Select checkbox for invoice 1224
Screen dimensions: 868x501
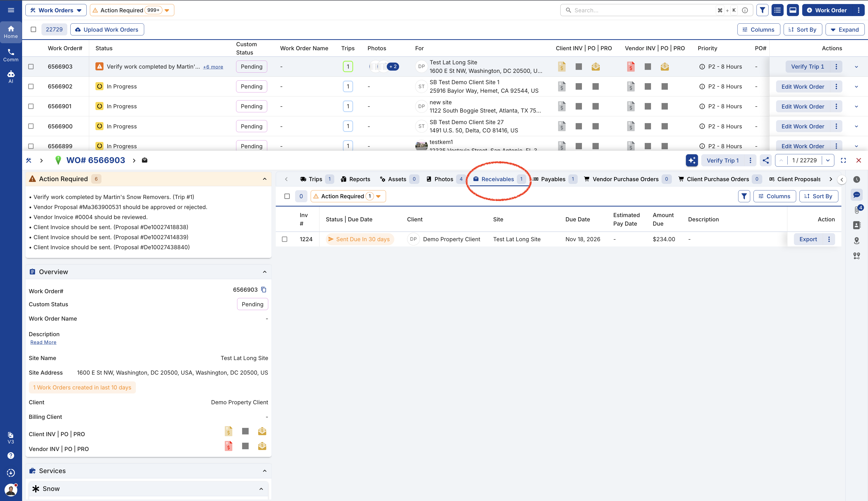pyautogui.click(x=284, y=239)
